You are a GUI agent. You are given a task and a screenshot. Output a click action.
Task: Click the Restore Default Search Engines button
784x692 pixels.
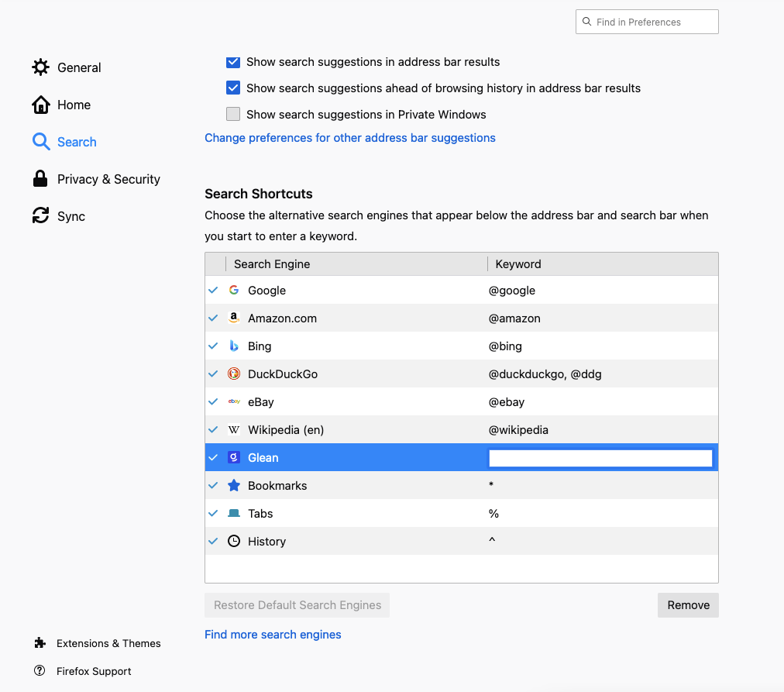pyautogui.click(x=297, y=605)
